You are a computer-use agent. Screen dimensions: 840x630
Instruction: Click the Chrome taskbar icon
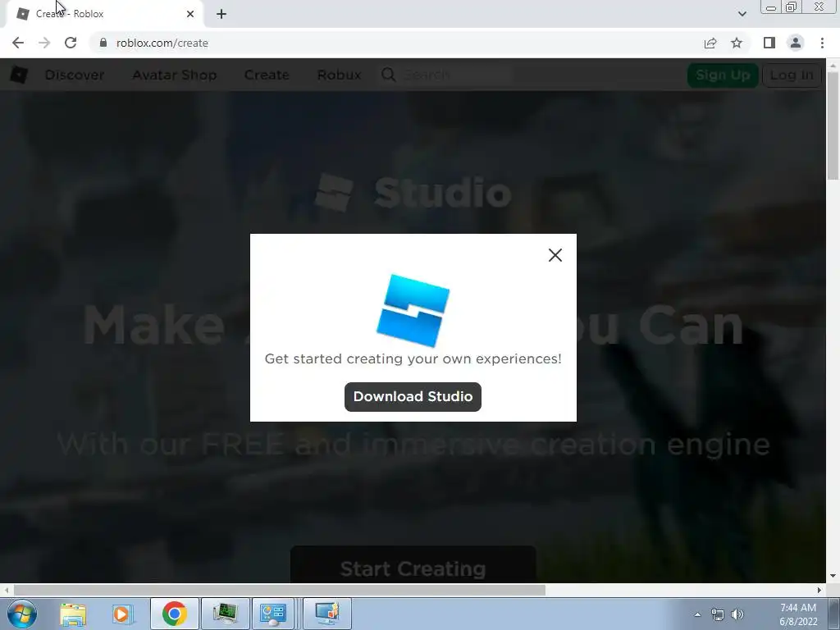point(174,614)
